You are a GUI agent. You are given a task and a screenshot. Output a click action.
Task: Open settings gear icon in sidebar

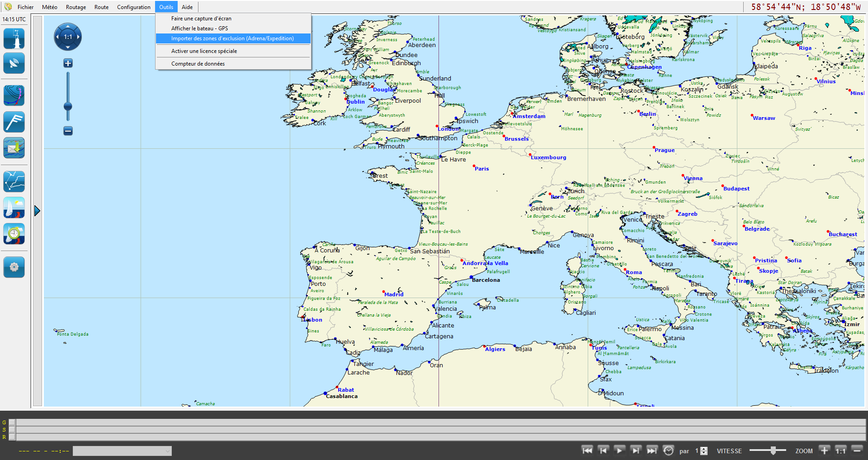14,267
